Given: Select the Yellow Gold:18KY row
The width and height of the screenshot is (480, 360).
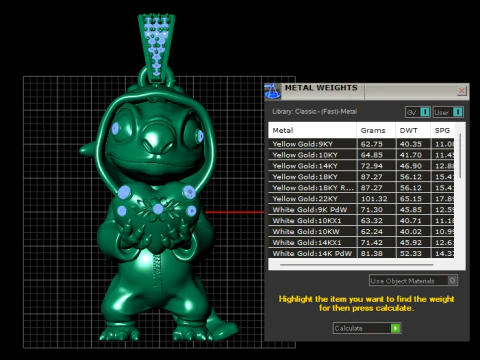Looking at the screenshot, I should tap(361, 177).
